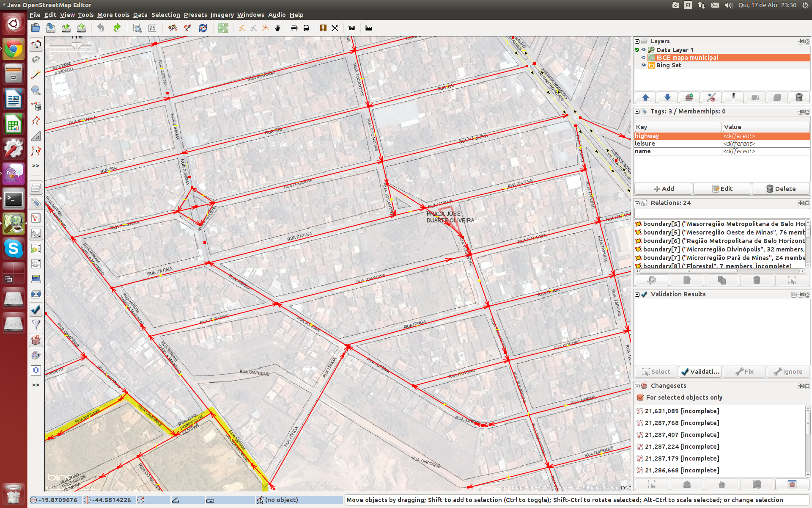Click the Upload data icon
The image size is (812, 508).
click(81, 28)
